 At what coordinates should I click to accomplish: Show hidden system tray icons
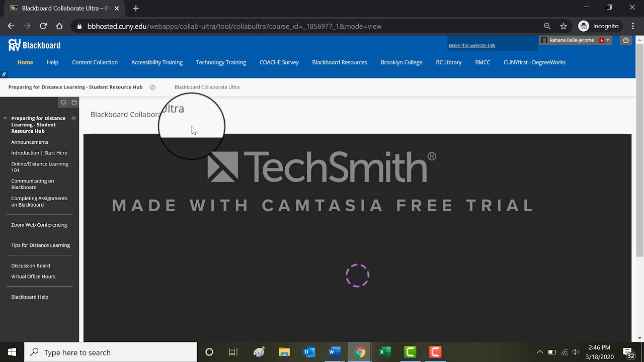point(540,352)
